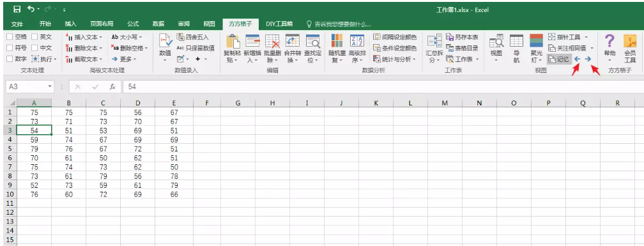Click the fx insert function icon
Screen dimensions: 644x246
click(112, 87)
